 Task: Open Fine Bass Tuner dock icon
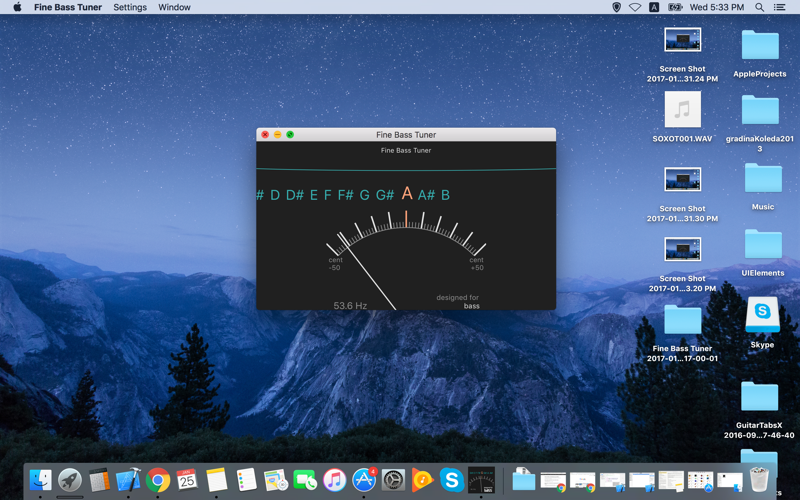pyautogui.click(x=481, y=480)
